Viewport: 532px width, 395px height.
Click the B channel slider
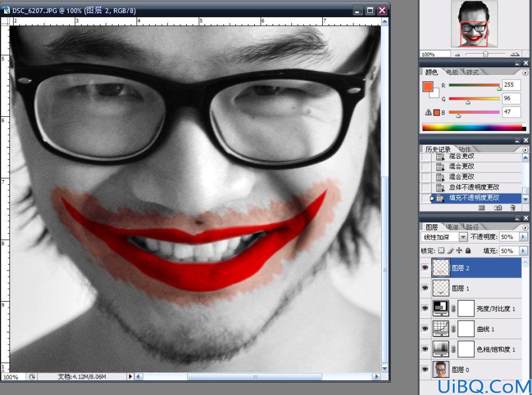pos(474,112)
